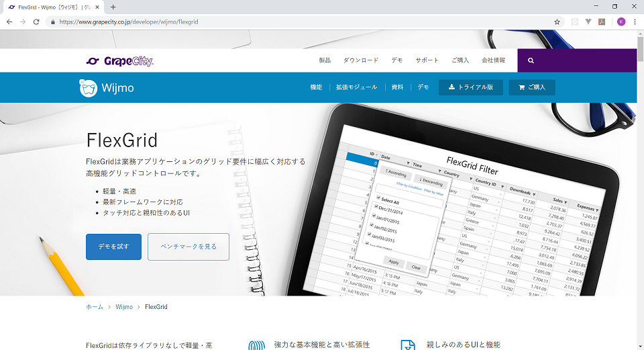644x350 pixels.
Task: Click the site padlock security icon
Action: 52,21
